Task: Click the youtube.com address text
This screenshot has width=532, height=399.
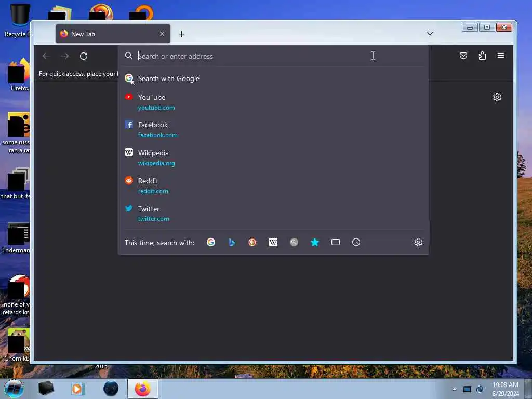Action: tap(156, 108)
